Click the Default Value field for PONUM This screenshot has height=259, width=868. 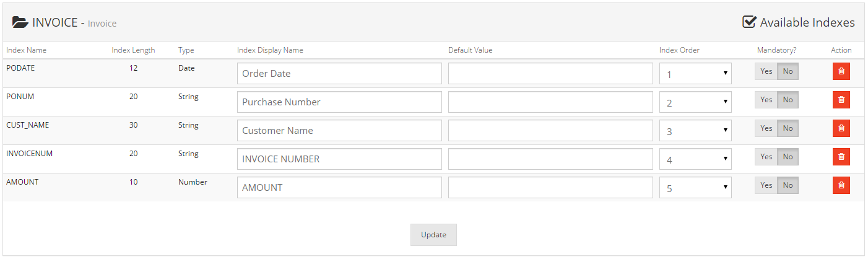tap(550, 102)
